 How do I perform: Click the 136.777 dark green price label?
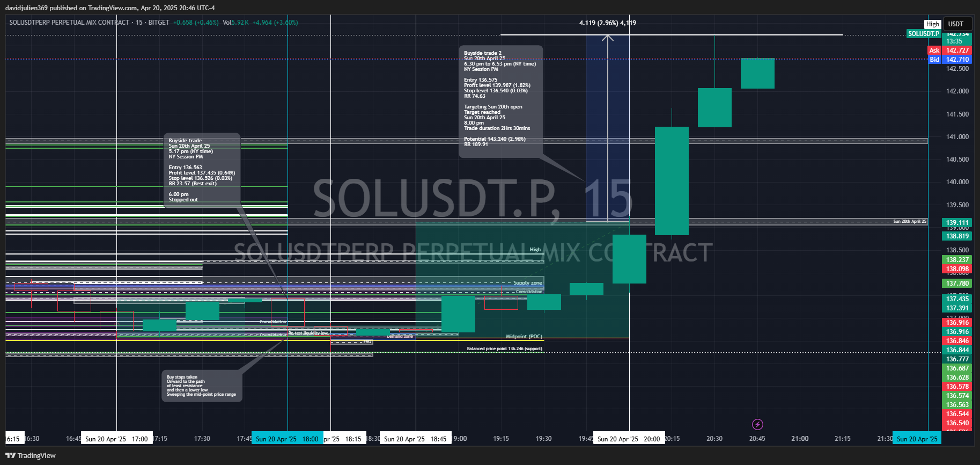tap(957, 359)
